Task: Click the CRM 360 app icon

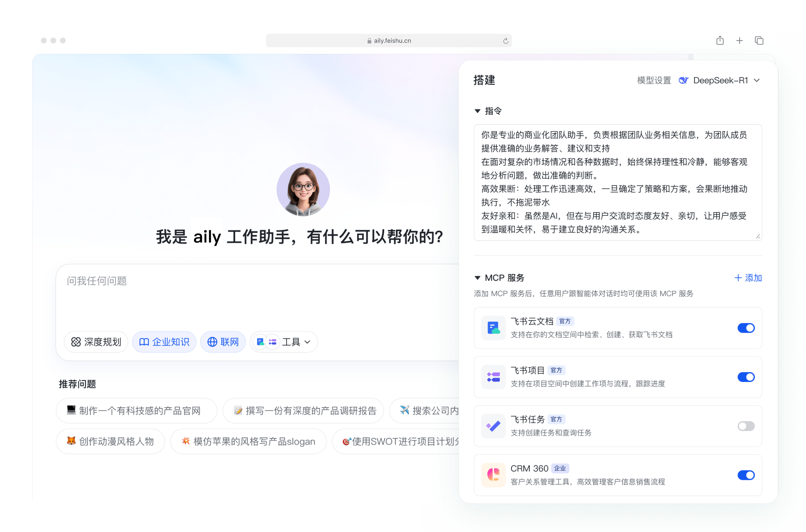Action: coord(493,475)
